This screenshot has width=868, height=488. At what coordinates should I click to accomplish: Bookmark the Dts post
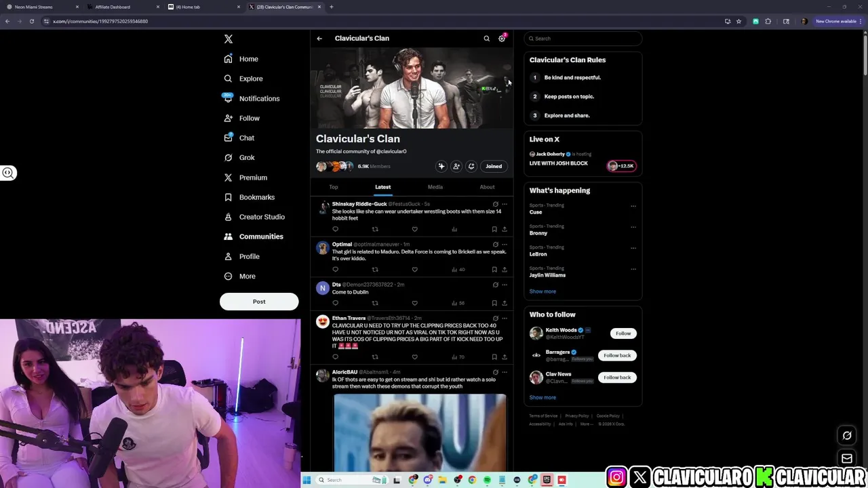(494, 303)
